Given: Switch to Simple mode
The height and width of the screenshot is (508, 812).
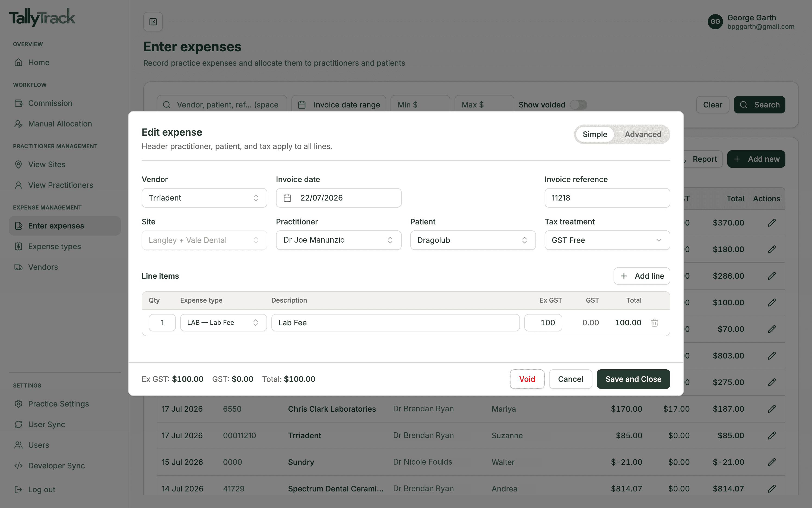Looking at the screenshot, I should (x=595, y=134).
